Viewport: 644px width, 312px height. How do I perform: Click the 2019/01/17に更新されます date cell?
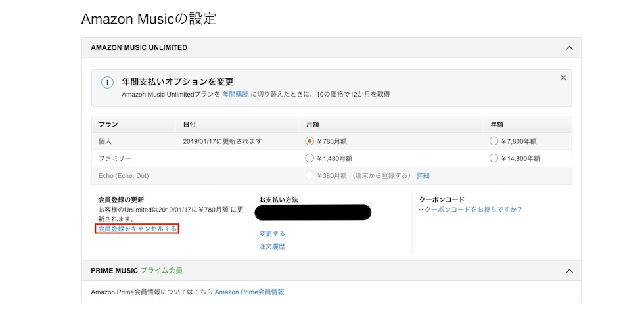click(222, 141)
